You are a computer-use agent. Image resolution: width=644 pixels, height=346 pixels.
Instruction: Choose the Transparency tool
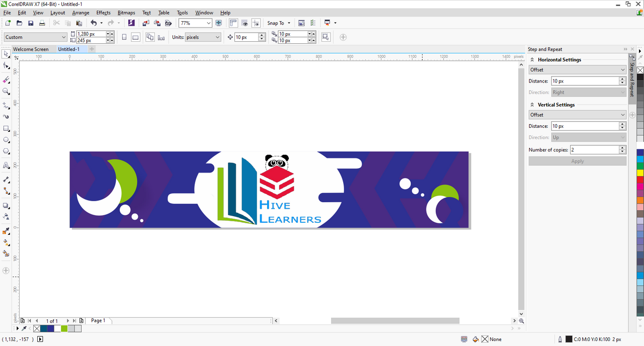pyautogui.click(x=6, y=217)
